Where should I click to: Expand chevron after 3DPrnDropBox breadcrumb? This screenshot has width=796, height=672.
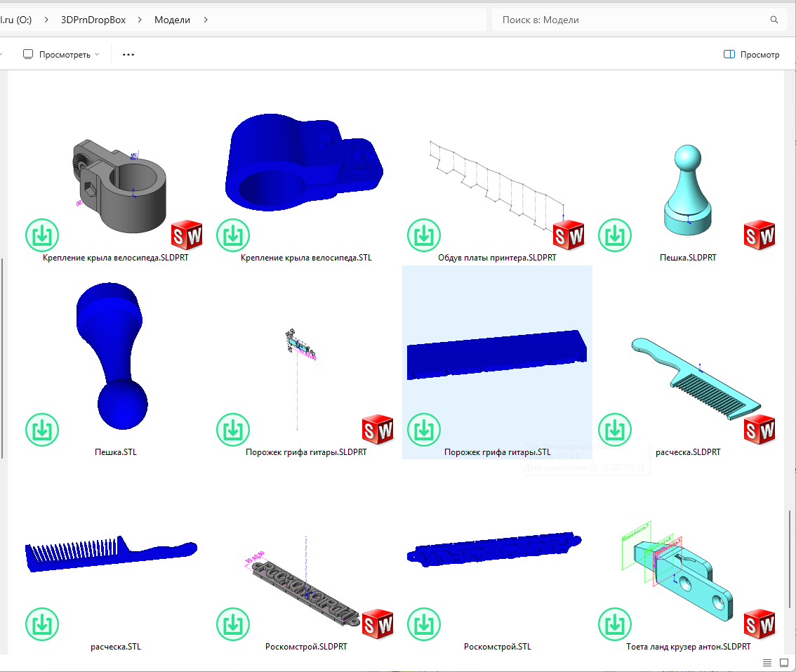140,20
